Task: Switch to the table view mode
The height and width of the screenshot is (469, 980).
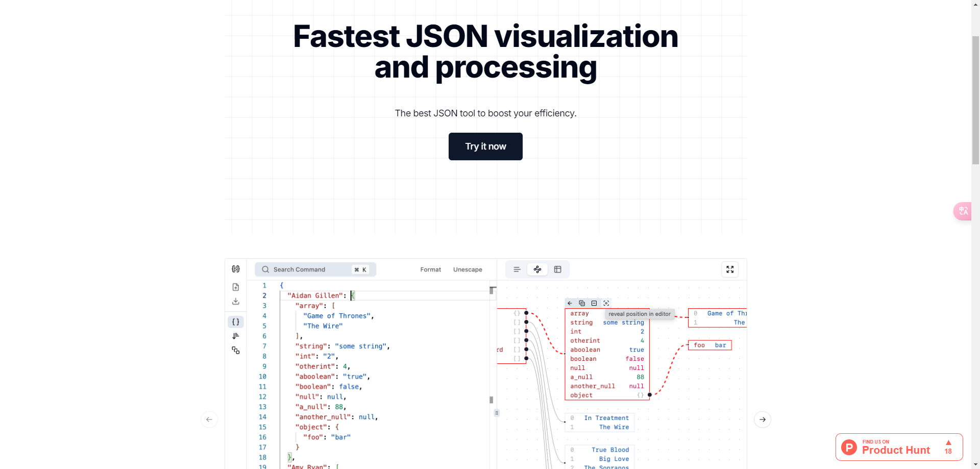Action: pos(558,269)
